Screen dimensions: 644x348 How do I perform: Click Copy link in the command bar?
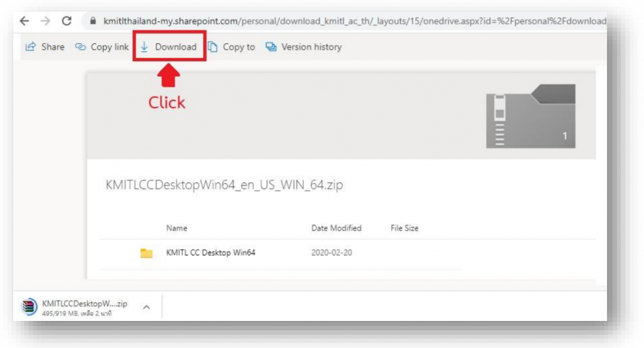(102, 47)
